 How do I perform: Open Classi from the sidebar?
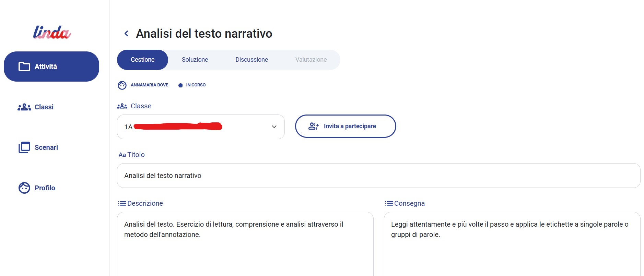pyautogui.click(x=44, y=107)
